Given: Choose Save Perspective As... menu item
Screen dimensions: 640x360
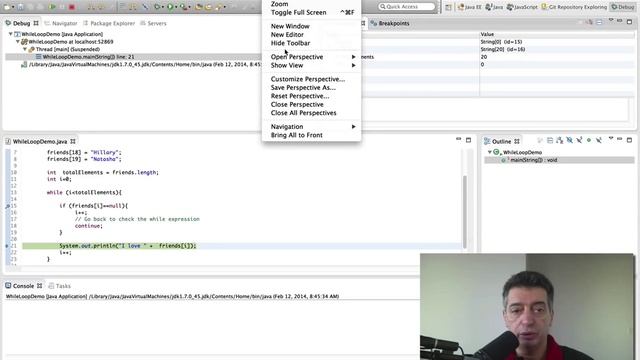Looking at the screenshot, I should 311,88.
